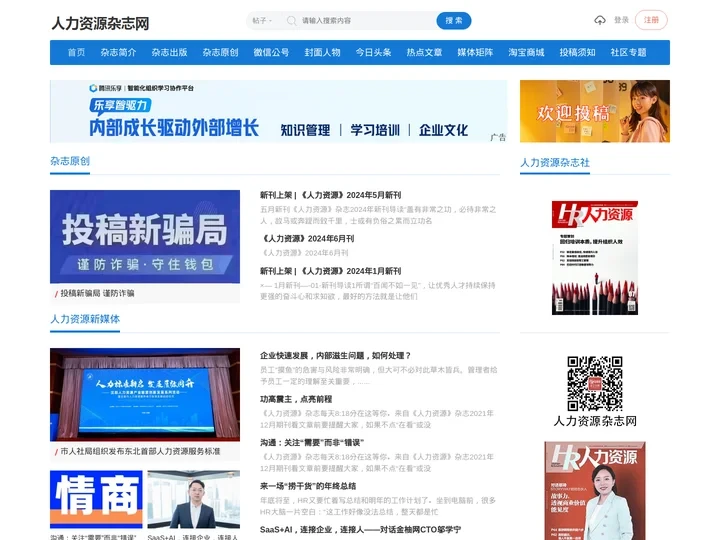The height and width of the screenshot is (540, 720).
Task: Click the conference hall stage photo
Action: [145, 394]
